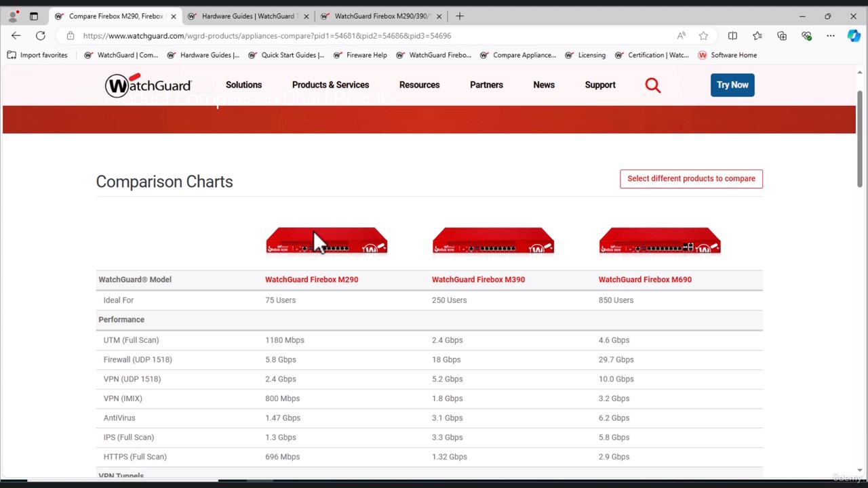Open Browser essentials heart icon
Screen dimensions: 868x488
[x=806, y=36]
